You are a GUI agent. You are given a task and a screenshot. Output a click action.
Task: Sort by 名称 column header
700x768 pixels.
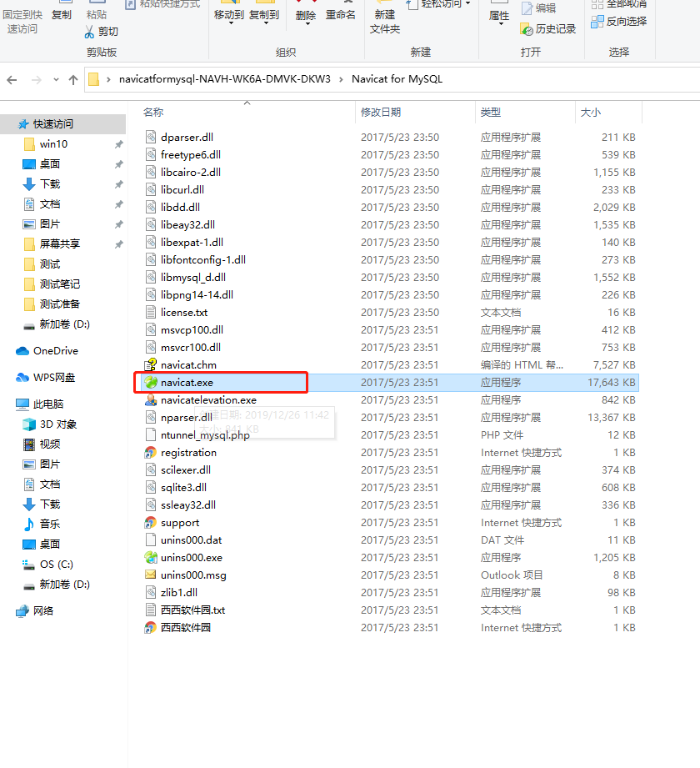tap(153, 113)
